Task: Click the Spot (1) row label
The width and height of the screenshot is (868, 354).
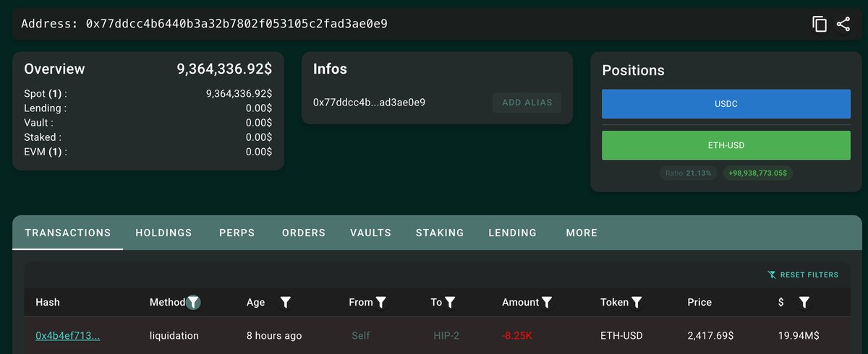Action: pos(46,94)
